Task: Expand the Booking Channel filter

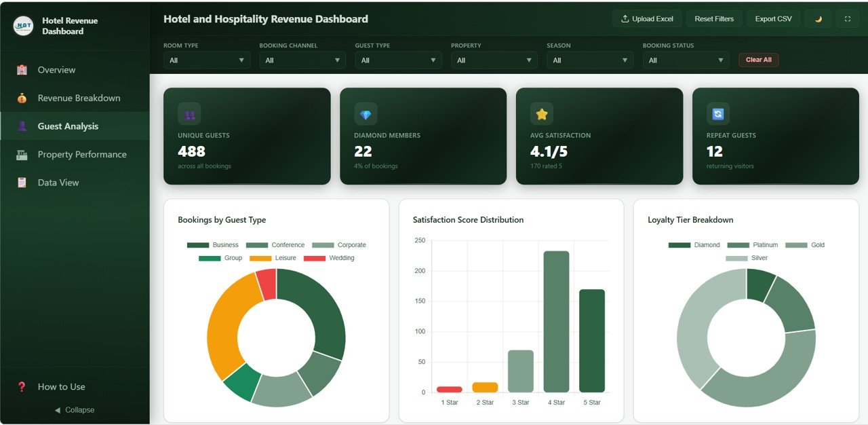Action: coord(302,60)
